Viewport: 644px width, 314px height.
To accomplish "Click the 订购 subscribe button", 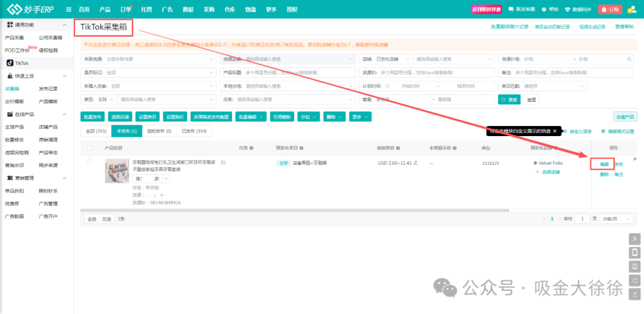I will pyautogui.click(x=610, y=10).
